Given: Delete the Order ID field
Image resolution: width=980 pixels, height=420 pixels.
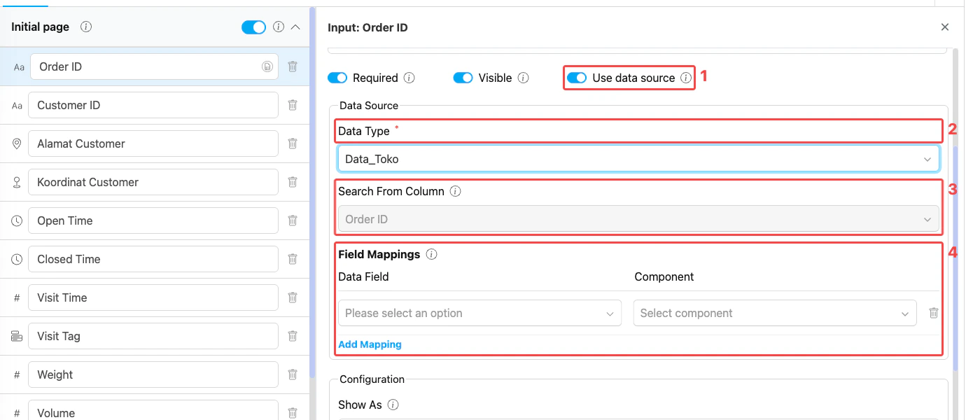Looking at the screenshot, I should (293, 66).
